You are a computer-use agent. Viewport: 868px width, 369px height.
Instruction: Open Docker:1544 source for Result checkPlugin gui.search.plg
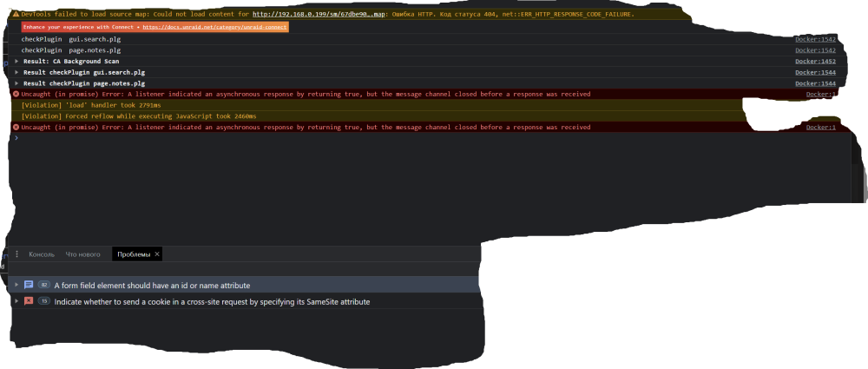pos(815,73)
